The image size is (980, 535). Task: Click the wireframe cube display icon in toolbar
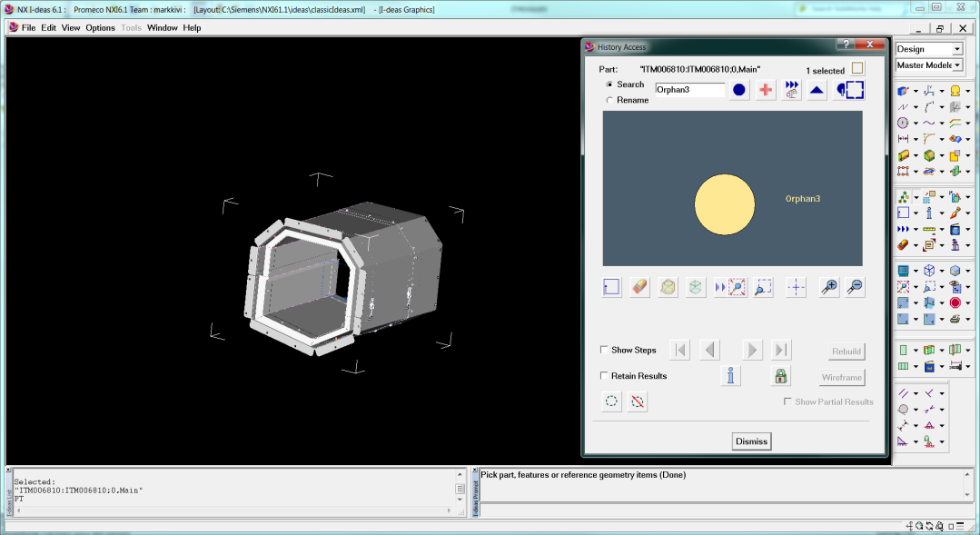[x=929, y=271]
